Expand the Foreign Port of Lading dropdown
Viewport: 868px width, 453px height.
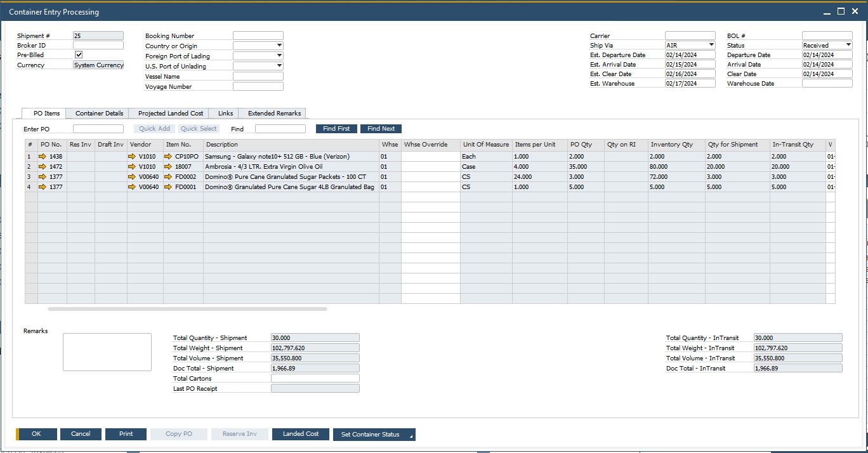coord(277,55)
